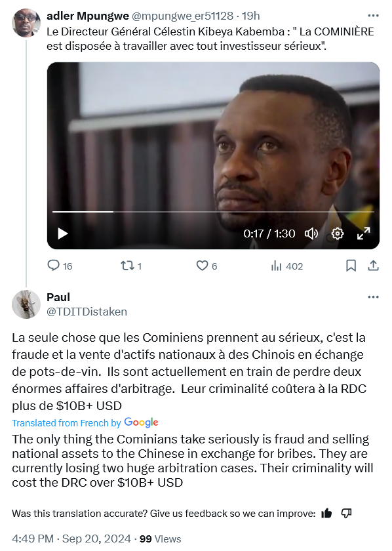The height and width of the screenshot is (551, 392).
Task: Play the embedded video
Action: (62, 234)
